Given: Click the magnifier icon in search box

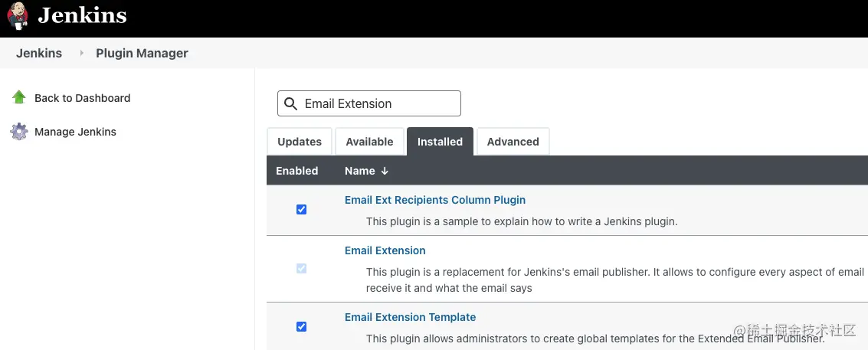Looking at the screenshot, I should (x=290, y=103).
